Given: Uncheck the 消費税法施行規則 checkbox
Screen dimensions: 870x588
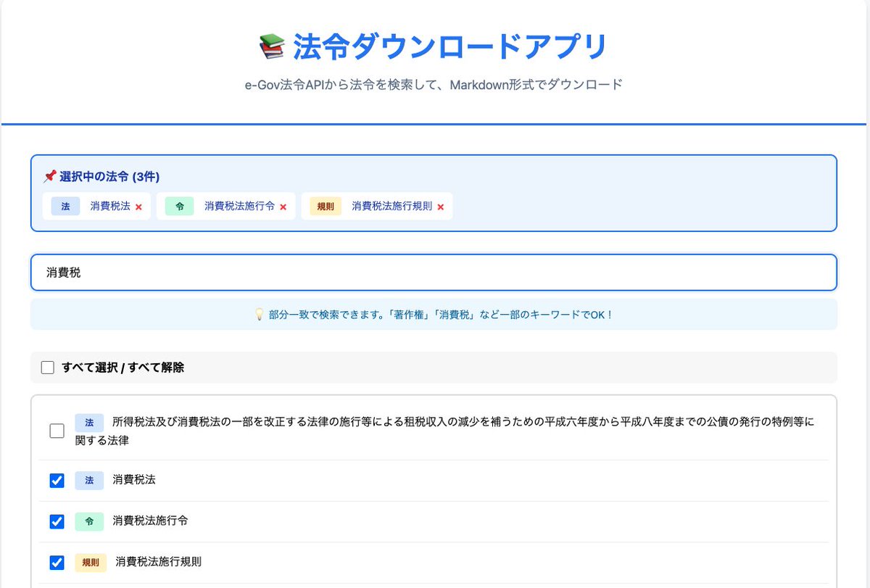Looking at the screenshot, I should (x=56, y=562).
